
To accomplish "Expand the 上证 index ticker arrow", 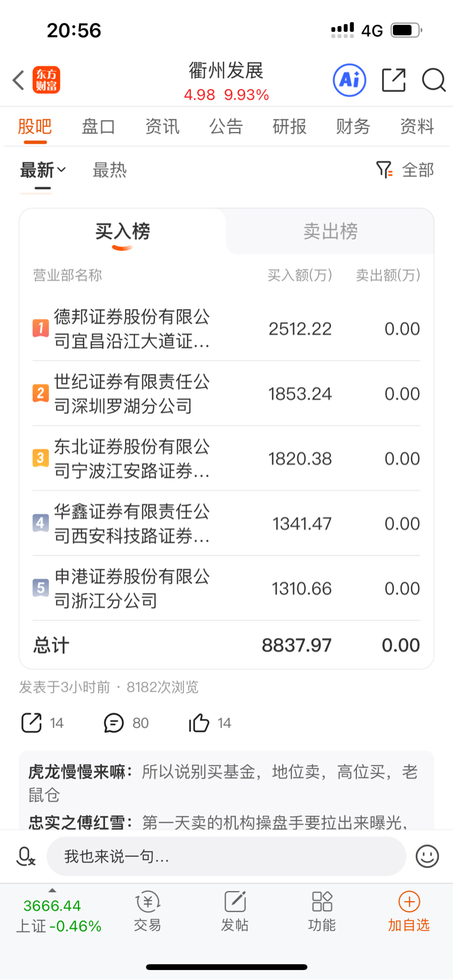I will 52,890.
